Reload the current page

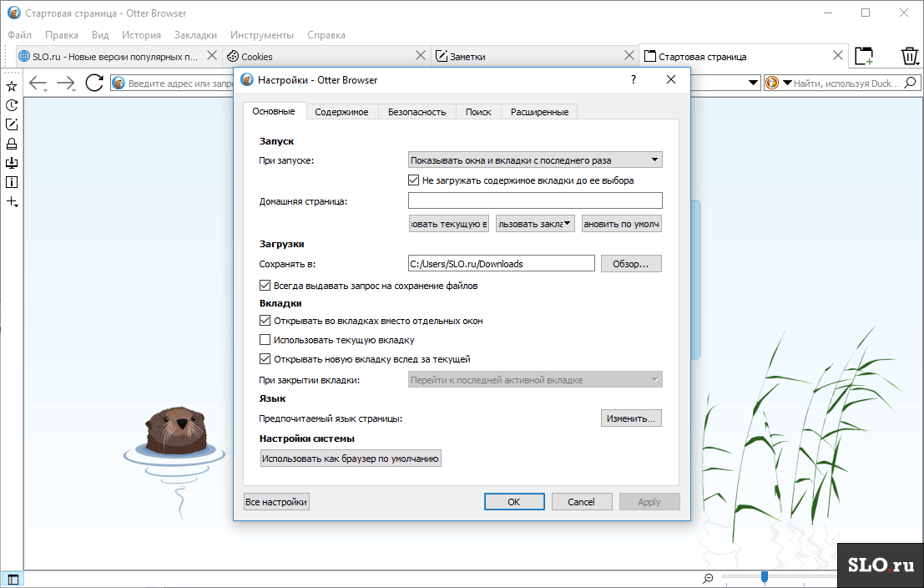tap(94, 84)
